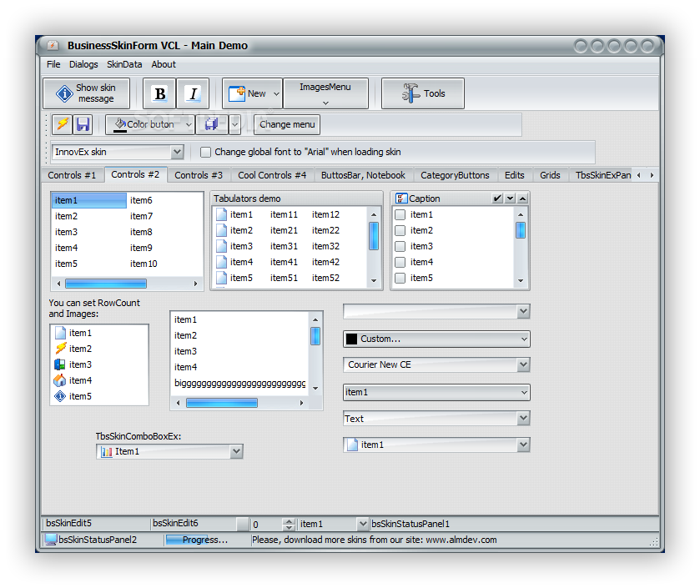Expand the New button dropdown arrow
The width and height of the screenshot is (700, 588).
click(x=276, y=93)
